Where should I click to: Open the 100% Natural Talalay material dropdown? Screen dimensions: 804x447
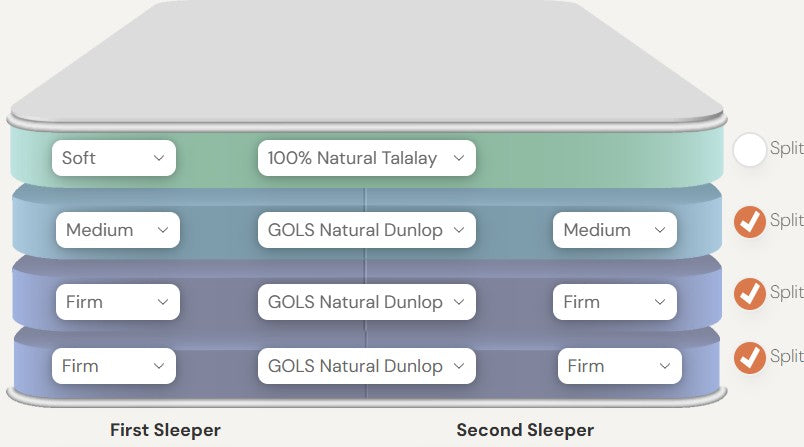click(366, 158)
